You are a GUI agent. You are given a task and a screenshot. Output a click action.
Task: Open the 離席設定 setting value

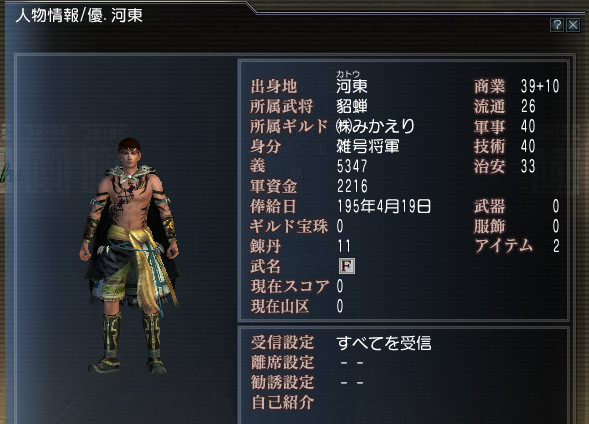pyautogui.click(x=352, y=363)
